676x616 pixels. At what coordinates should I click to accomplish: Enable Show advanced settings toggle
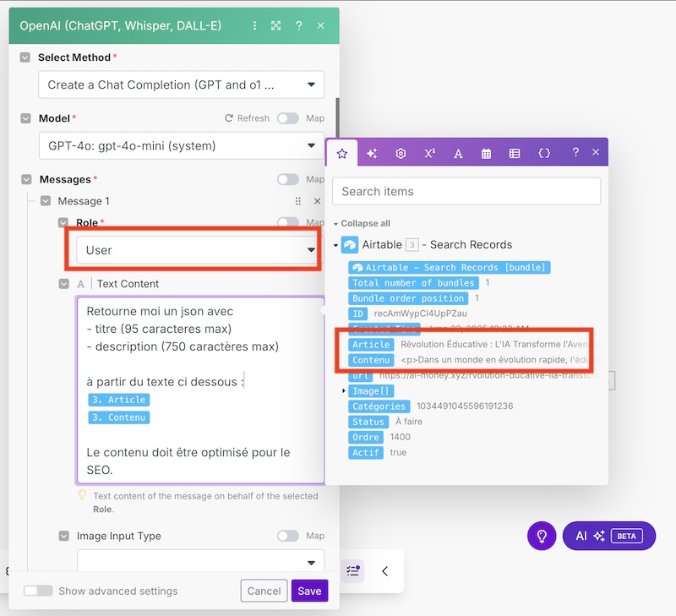(38, 591)
